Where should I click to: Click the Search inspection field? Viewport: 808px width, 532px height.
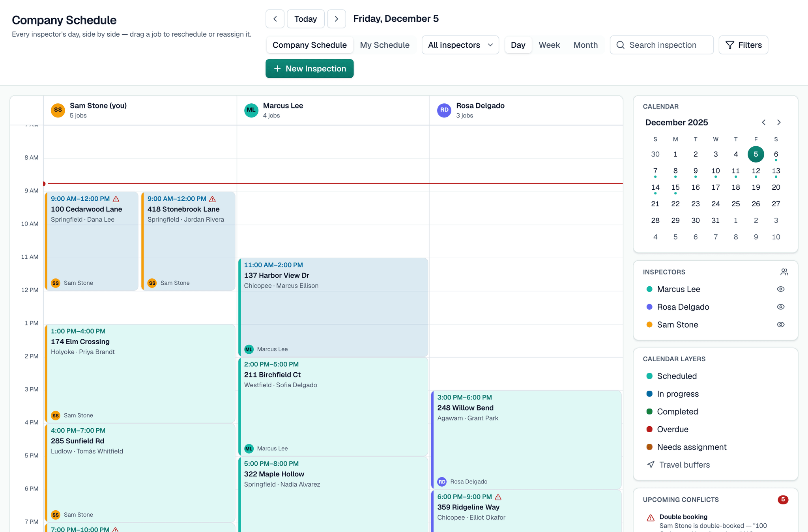[662, 45]
